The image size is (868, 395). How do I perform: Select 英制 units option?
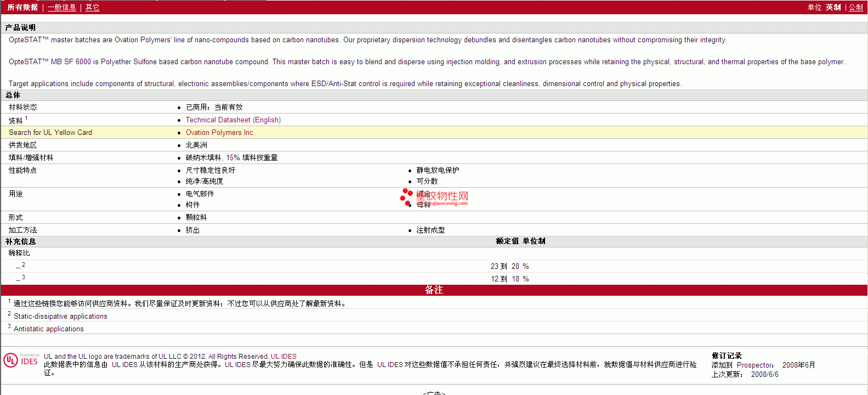tap(833, 7)
